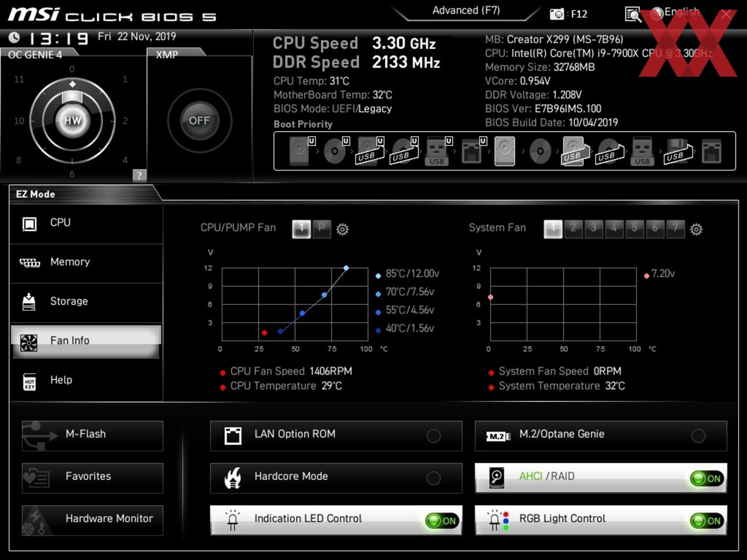Switch off Indication LED Control
The image size is (747, 560).
pos(442,521)
